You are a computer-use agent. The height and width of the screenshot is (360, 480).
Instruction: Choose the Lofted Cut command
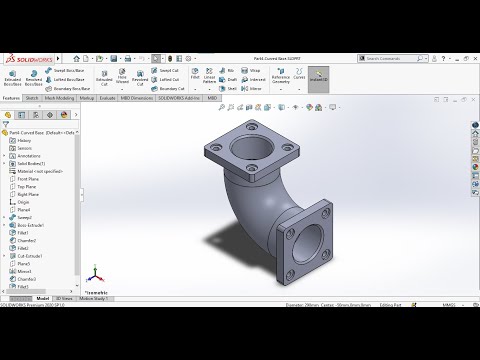tap(165, 80)
